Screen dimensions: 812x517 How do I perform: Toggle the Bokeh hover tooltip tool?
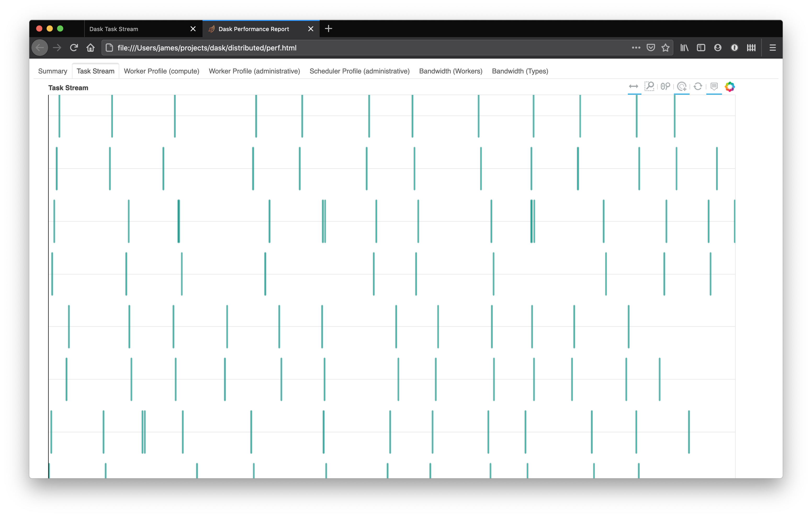[x=714, y=87]
